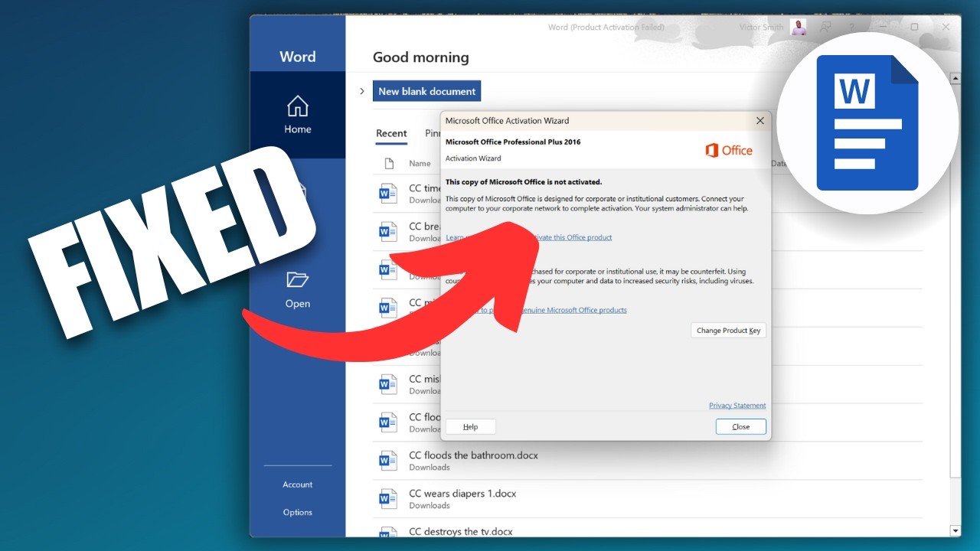
Task: Click the Word file icon beside the CC brea row
Action: coord(388,231)
